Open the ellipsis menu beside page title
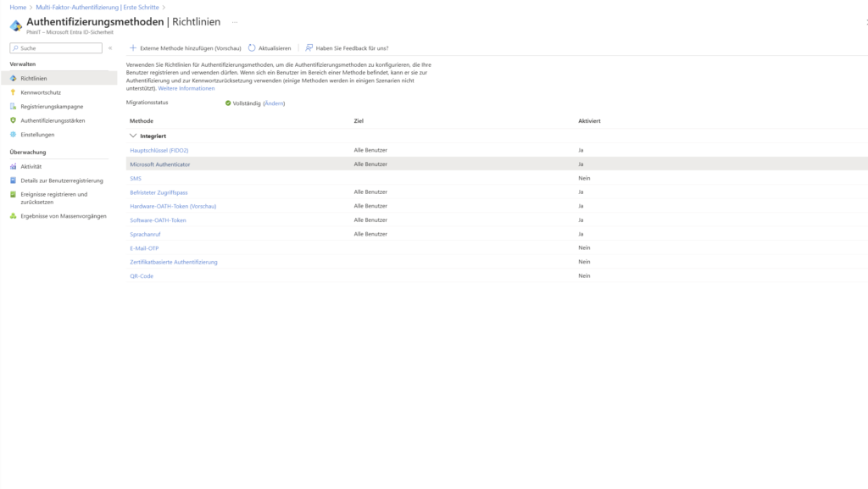Viewport: 868px width, 489px height. [x=235, y=21]
